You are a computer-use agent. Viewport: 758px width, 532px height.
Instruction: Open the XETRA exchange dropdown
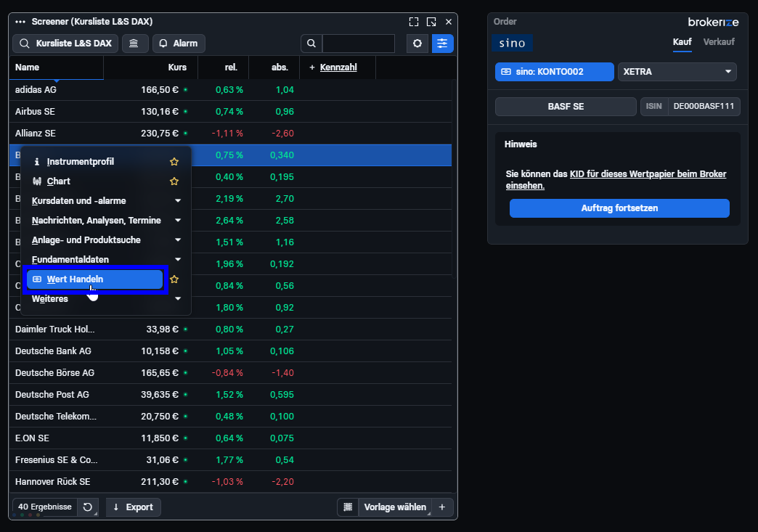coord(677,72)
